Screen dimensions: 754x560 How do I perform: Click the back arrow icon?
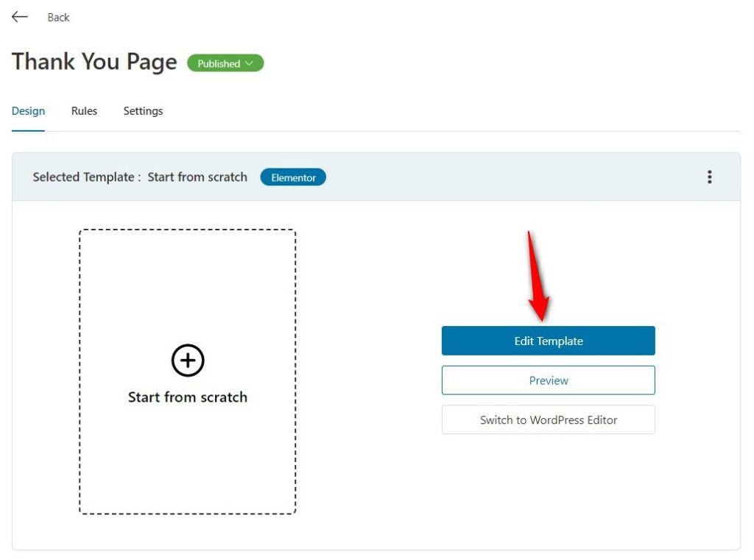click(x=20, y=17)
